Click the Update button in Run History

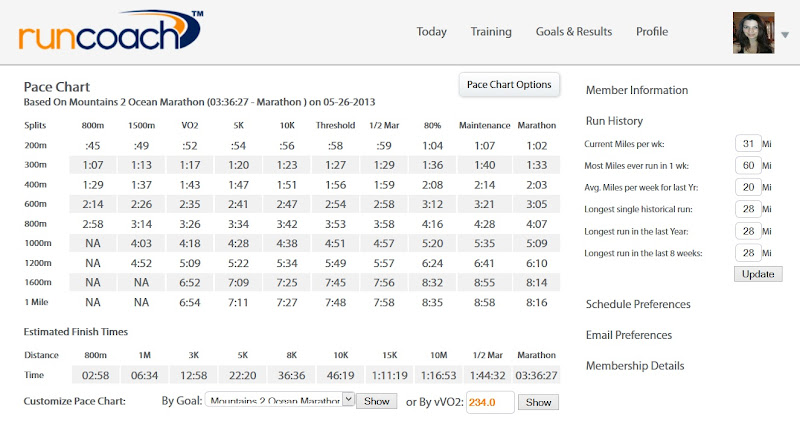pos(758,274)
